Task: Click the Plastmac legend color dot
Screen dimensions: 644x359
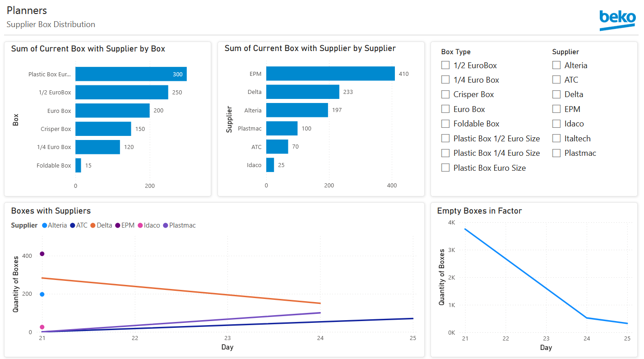Action: pyautogui.click(x=166, y=225)
